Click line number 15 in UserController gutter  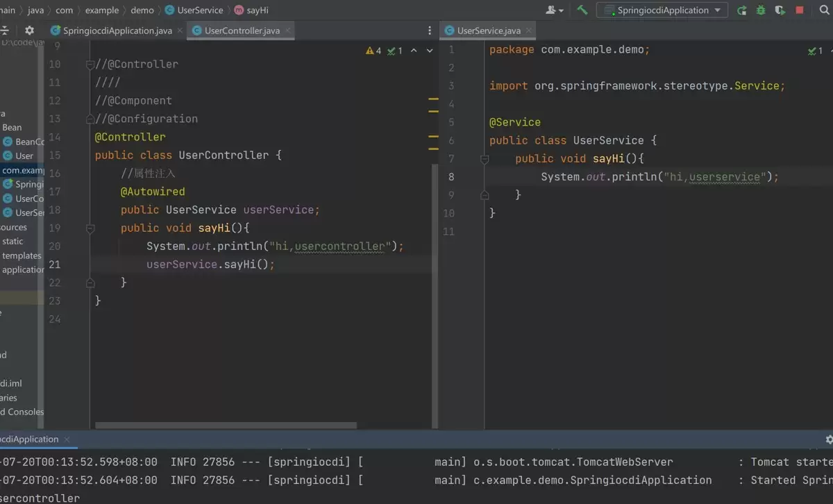coord(54,156)
